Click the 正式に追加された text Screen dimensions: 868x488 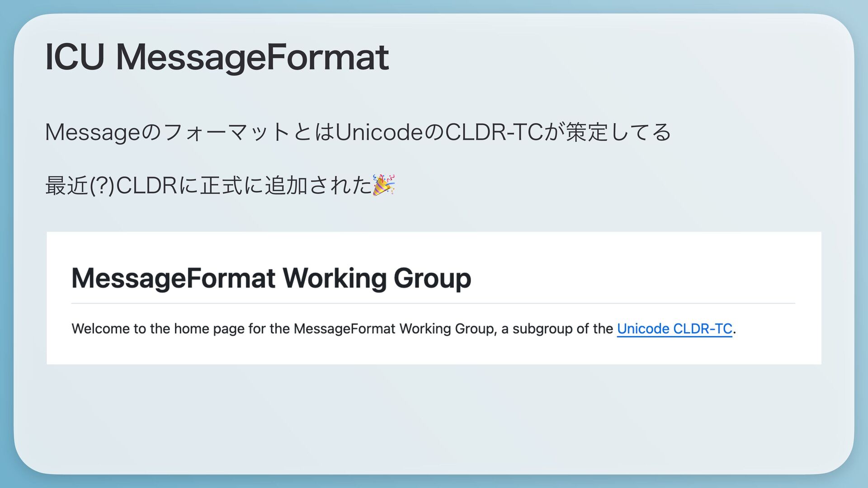coord(286,186)
